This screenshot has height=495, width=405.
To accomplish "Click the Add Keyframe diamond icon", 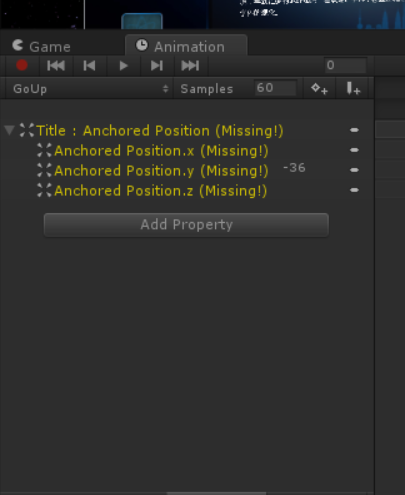I will (x=319, y=89).
